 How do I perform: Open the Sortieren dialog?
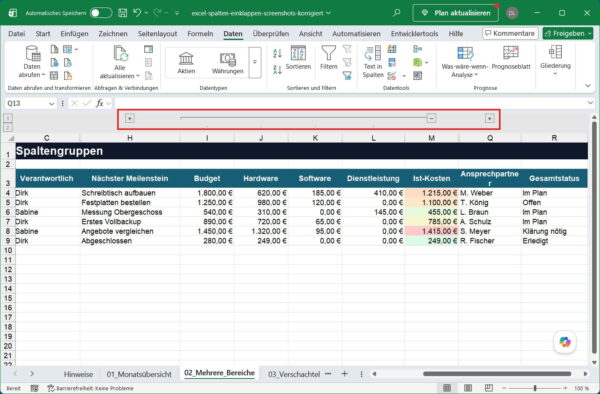(298, 58)
